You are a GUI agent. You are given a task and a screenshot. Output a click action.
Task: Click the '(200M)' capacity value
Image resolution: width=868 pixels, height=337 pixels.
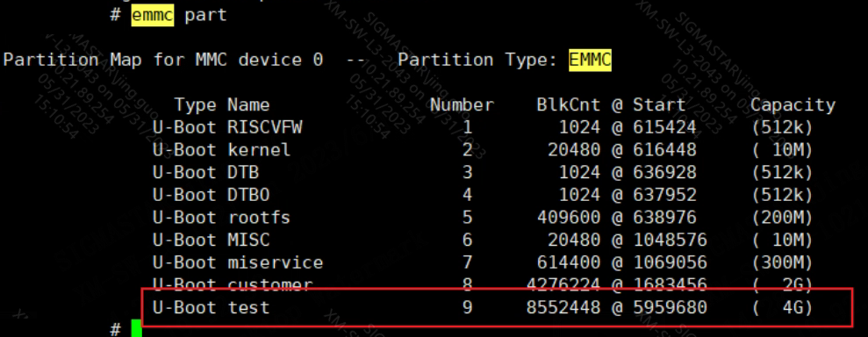[782, 218]
